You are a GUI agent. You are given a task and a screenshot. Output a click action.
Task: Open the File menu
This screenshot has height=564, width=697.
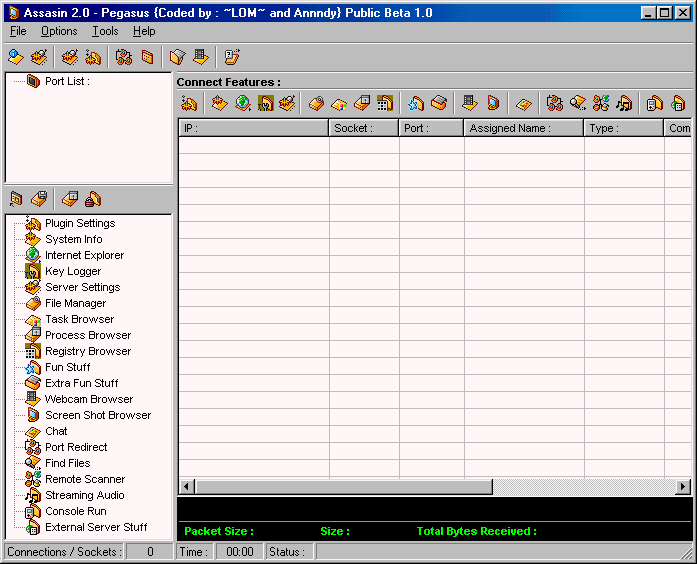click(18, 31)
